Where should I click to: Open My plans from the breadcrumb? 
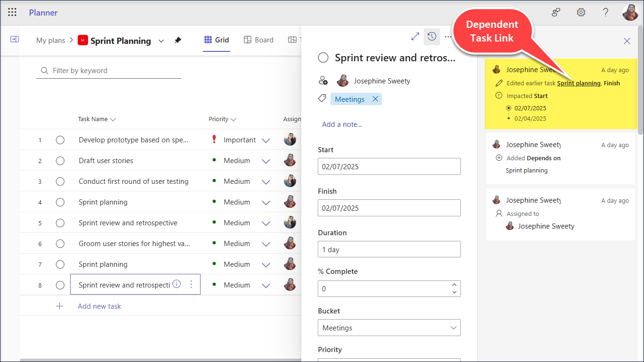50,40
